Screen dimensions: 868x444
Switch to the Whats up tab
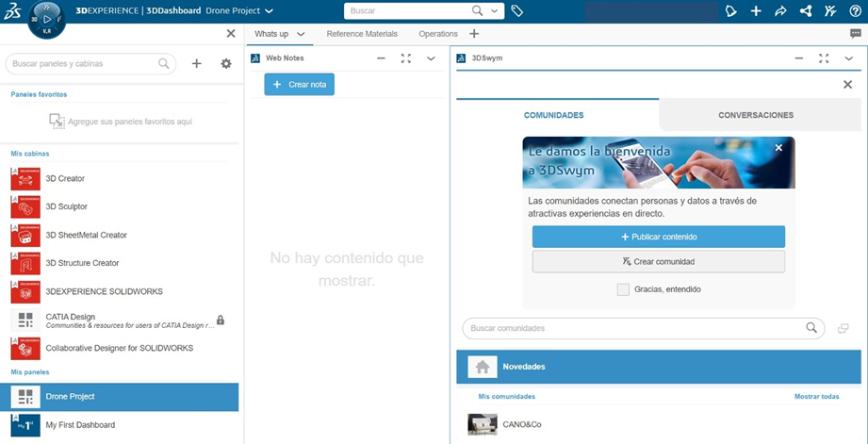click(x=271, y=34)
